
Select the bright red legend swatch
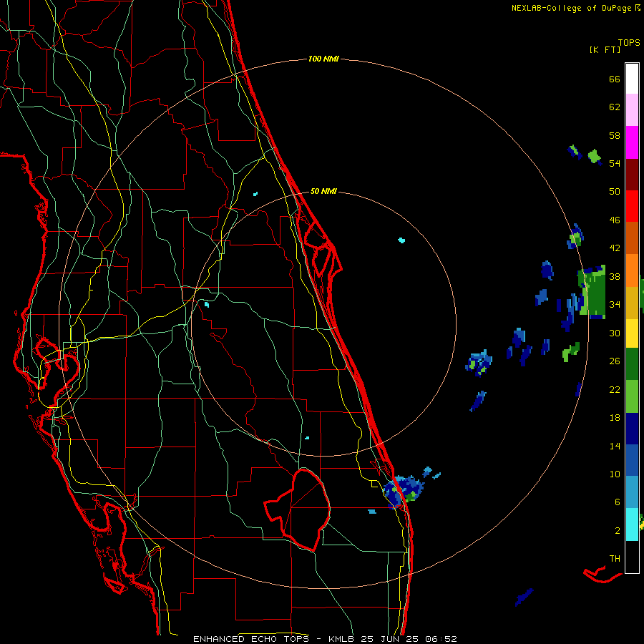pyautogui.click(x=632, y=206)
